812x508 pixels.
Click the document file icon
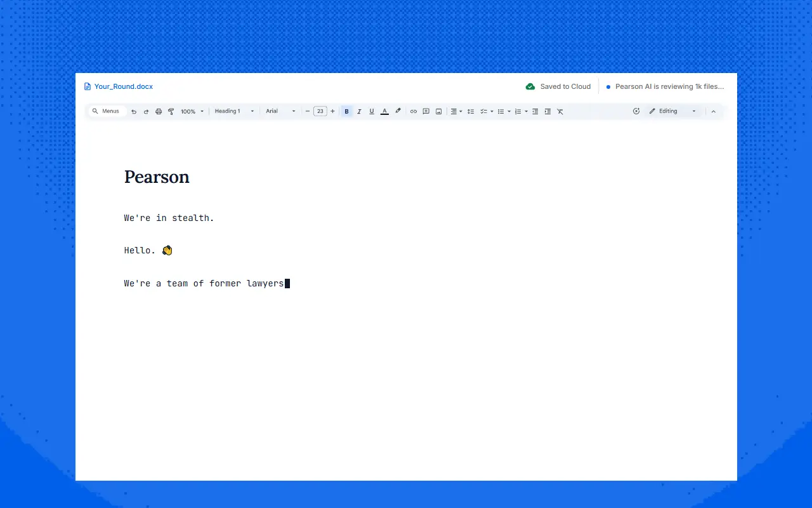[x=88, y=86]
